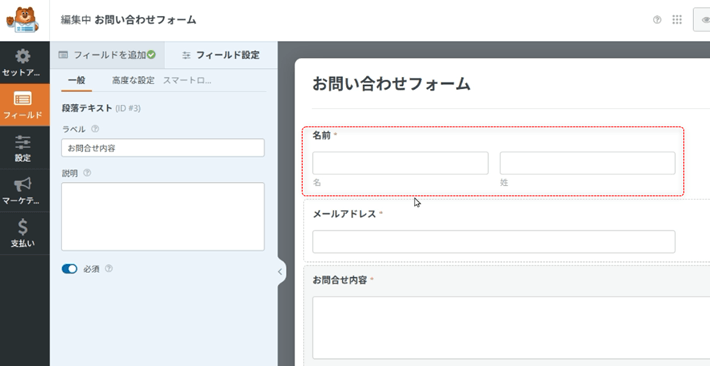Click the help icon next to 説明
Image resolution: width=710 pixels, height=366 pixels.
click(x=87, y=173)
